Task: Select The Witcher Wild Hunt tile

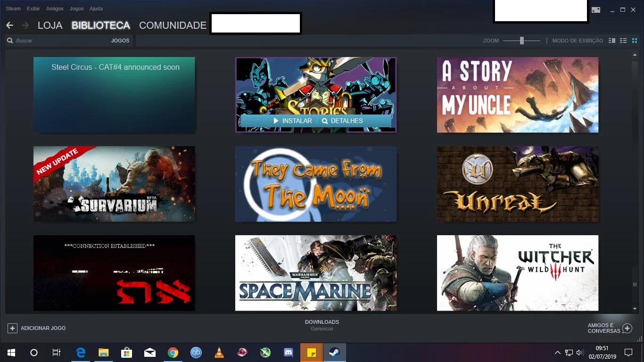Action: [518, 273]
